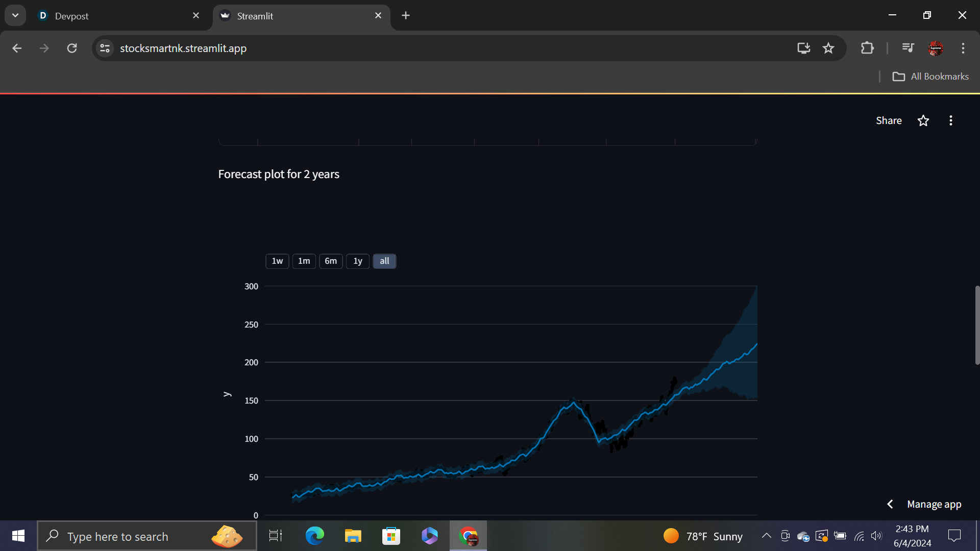This screenshot has width=980, height=551.
Task: Open the All Bookmarks folder
Action: pyautogui.click(x=930, y=77)
